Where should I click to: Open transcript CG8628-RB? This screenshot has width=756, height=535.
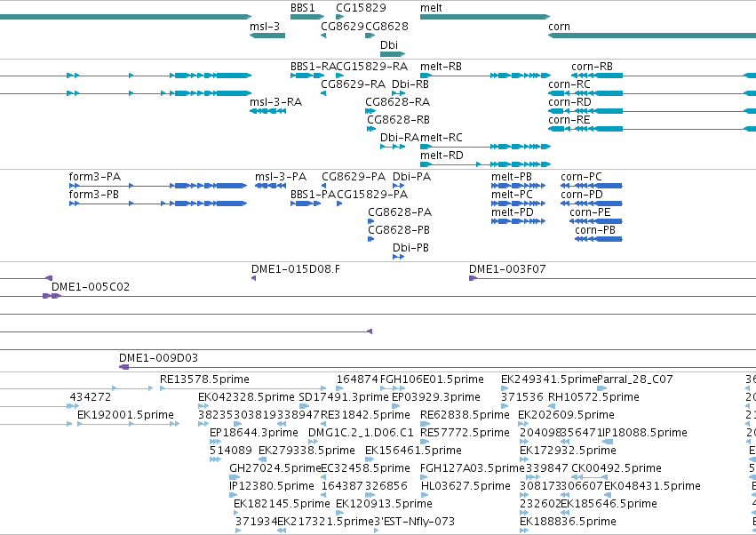pyautogui.click(x=398, y=120)
